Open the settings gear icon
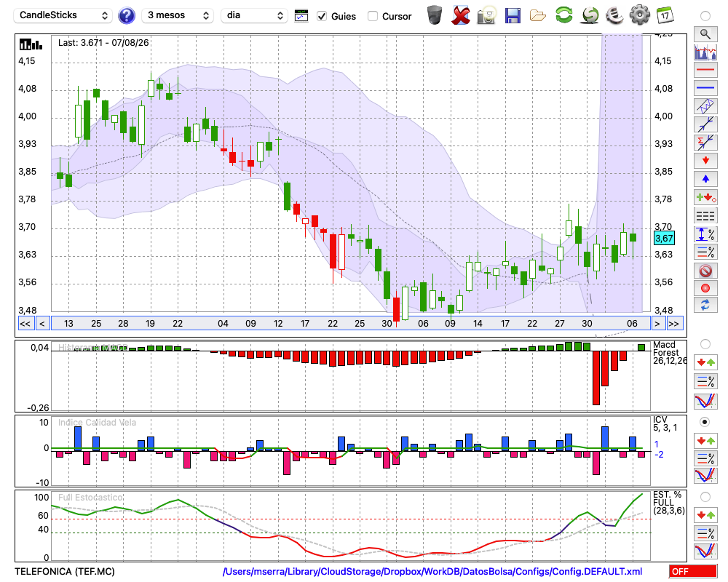 point(639,15)
